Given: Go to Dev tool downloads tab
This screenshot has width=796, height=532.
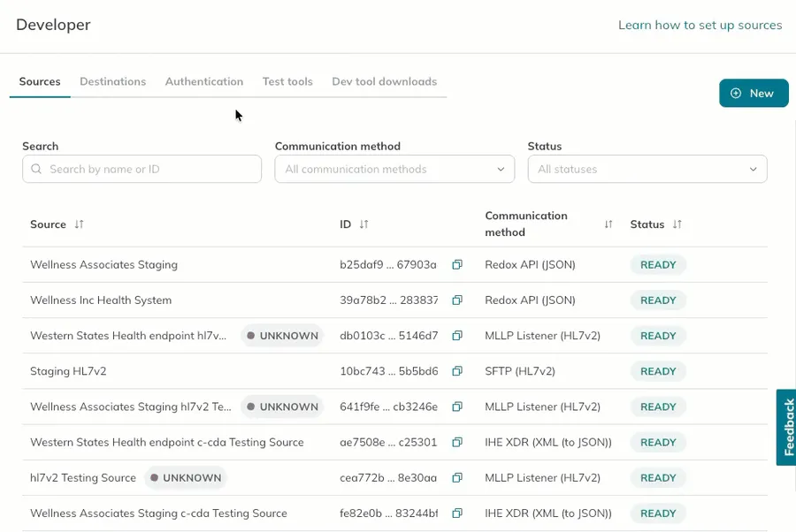Looking at the screenshot, I should coord(385,81).
